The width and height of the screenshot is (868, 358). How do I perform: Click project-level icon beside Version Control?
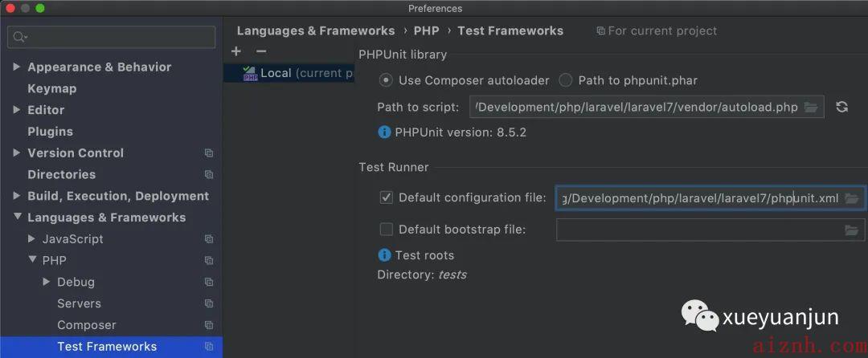point(209,153)
